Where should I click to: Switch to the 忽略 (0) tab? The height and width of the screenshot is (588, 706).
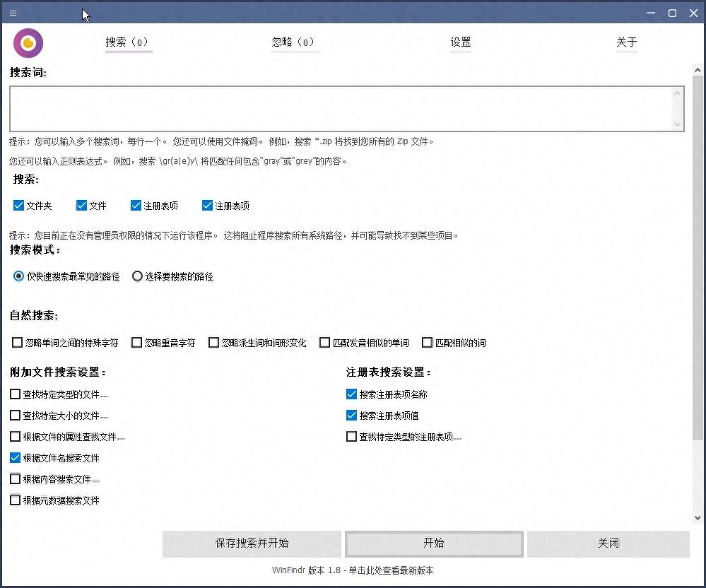(x=293, y=42)
